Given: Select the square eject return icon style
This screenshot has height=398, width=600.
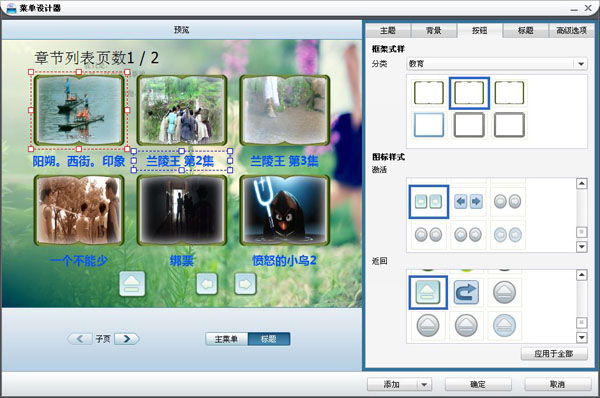Looking at the screenshot, I should pyautogui.click(x=428, y=292).
